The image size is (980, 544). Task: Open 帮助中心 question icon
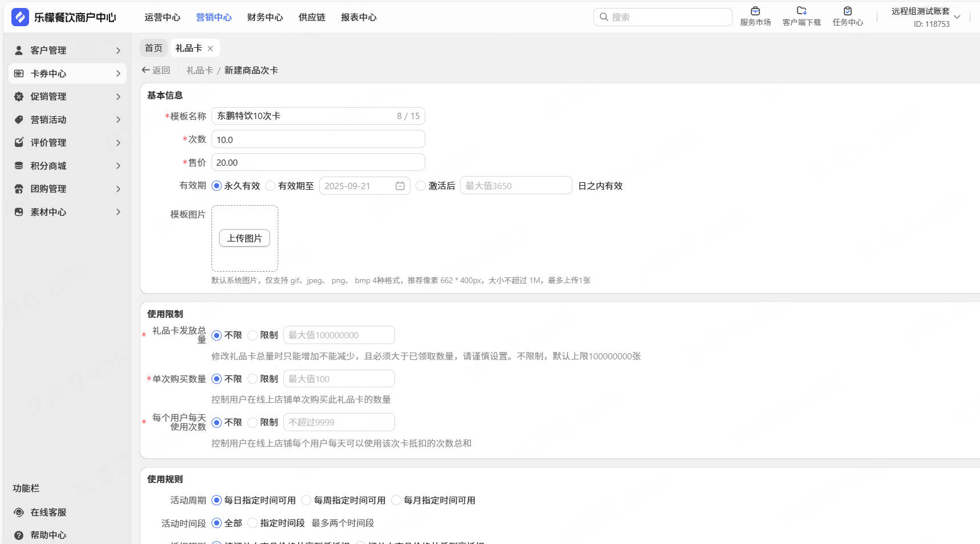tap(19, 535)
